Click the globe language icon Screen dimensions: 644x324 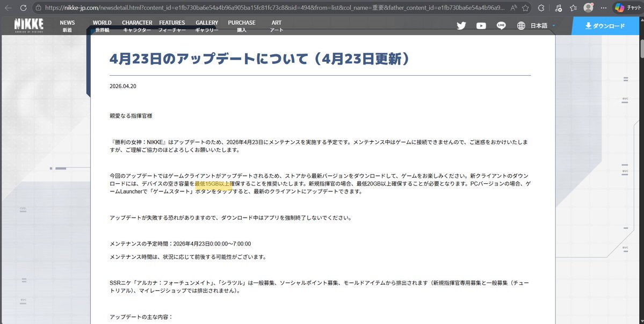coord(521,25)
